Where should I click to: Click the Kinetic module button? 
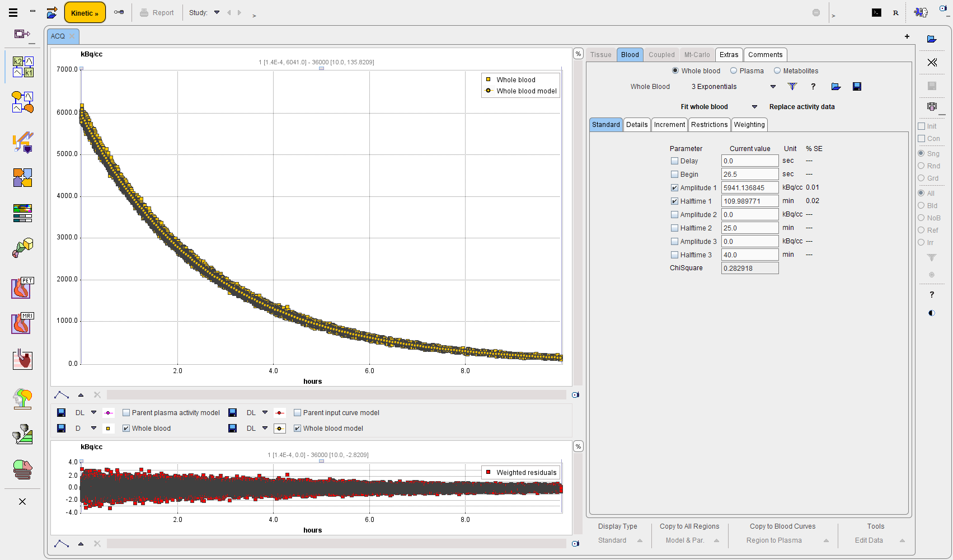pos(85,13)
